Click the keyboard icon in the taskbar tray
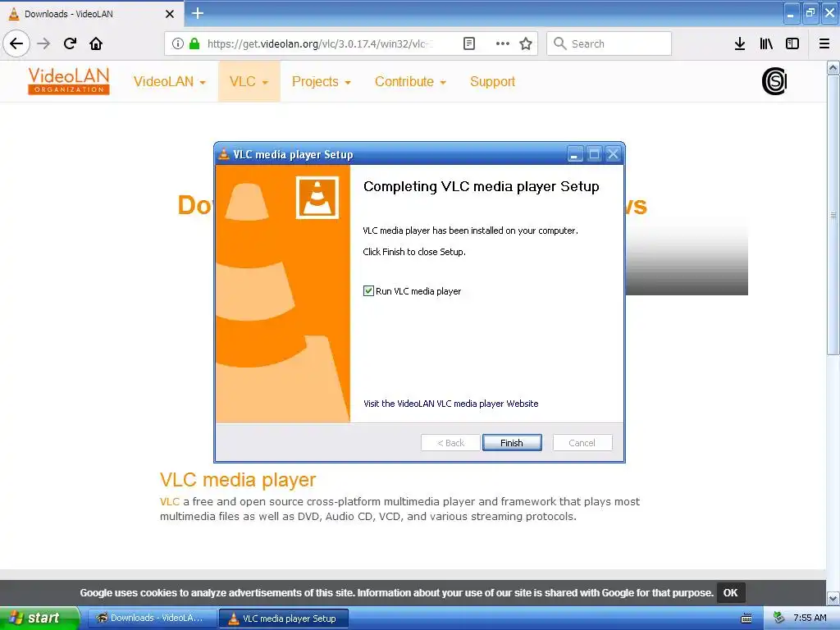The image size is (840, 630). 746,619
